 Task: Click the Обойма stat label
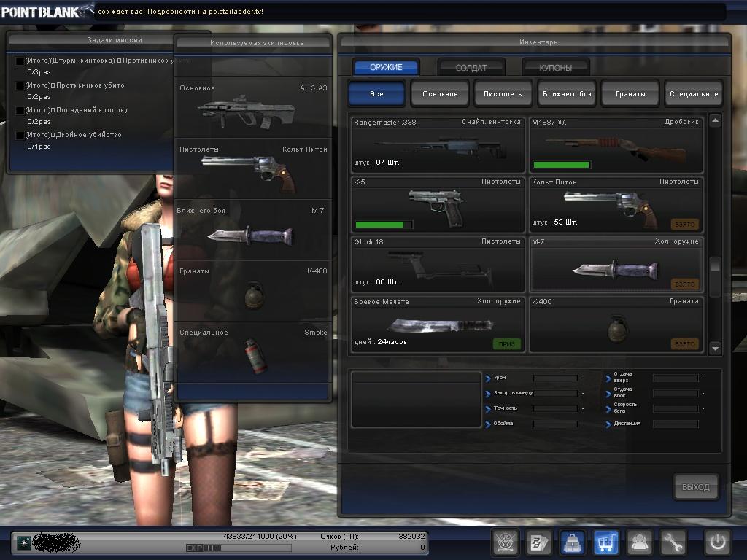pyautogui.click(x=503, y=424)
